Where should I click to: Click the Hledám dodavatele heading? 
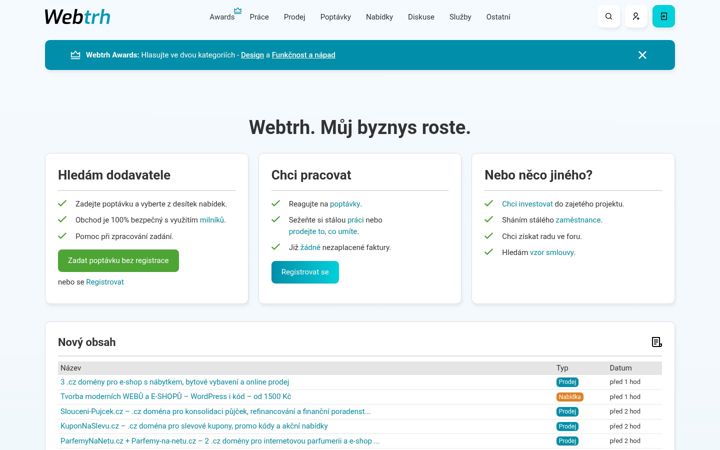point(114,175)
